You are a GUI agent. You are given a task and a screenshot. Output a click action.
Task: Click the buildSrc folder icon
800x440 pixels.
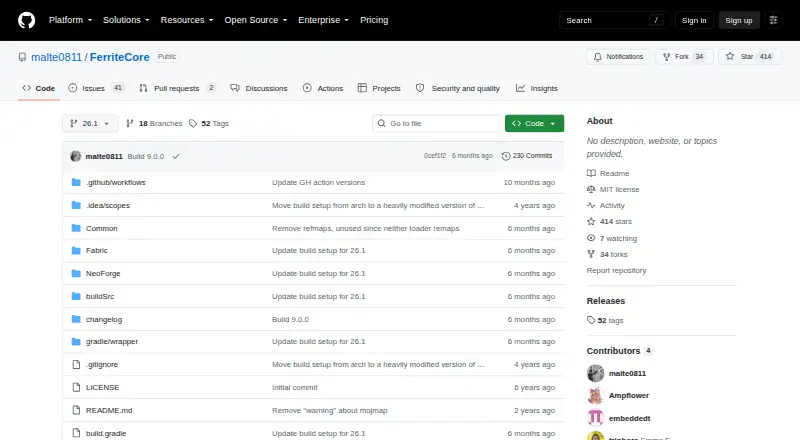pos(76,297)
